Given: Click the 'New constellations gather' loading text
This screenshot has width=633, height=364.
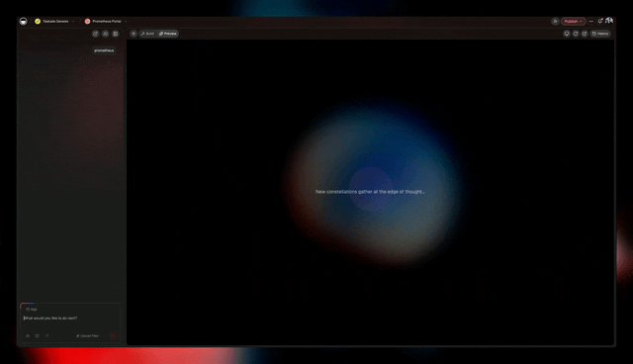Looking at the screenshot, I should point(370,192).
